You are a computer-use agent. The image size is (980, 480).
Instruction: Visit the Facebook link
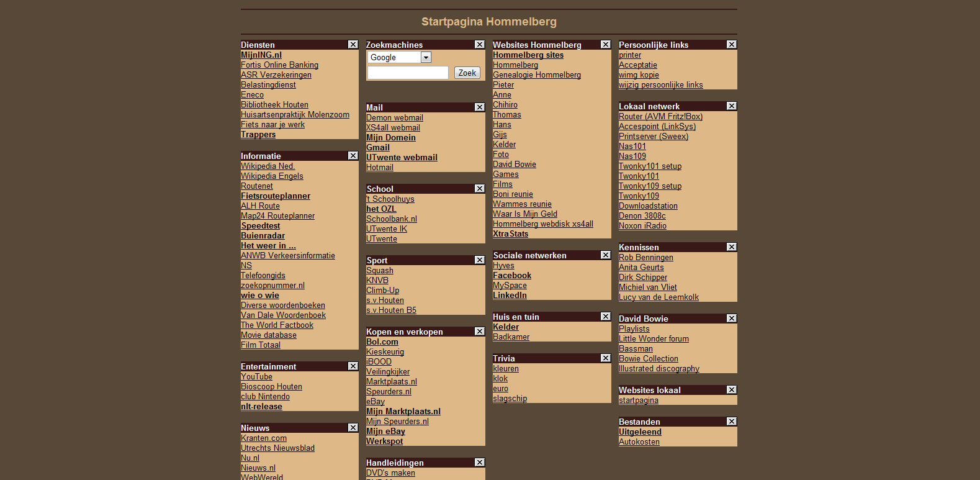[512, 276]
